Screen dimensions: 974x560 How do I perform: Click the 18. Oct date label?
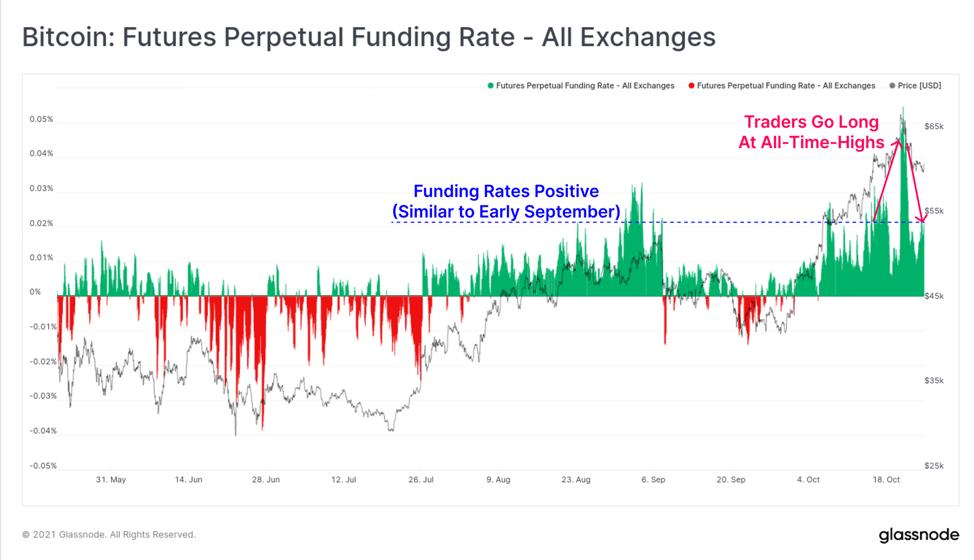(886, 480)
